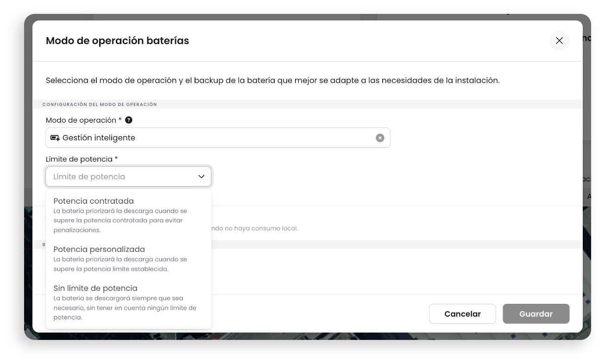The image size is (605, 364).
Task: Click the Selecciona el modo de operación description
Action: click(x=272, y=81)
